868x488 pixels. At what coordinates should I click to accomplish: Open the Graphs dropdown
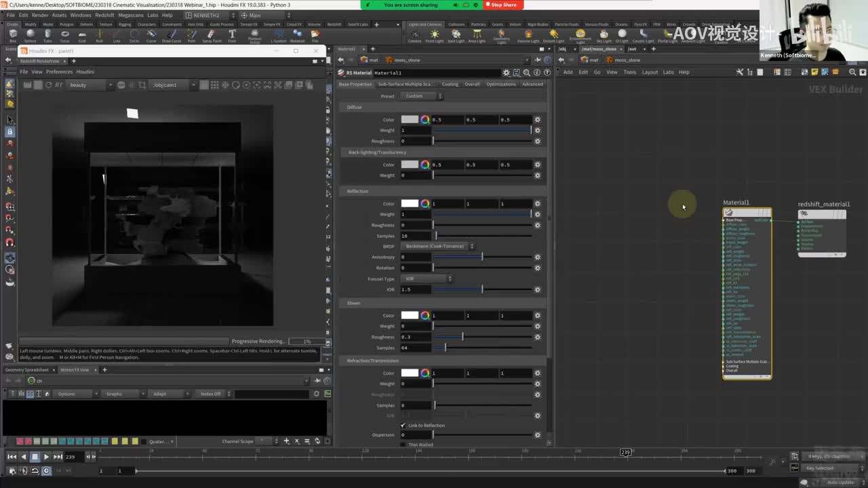pyautogui.click(x=123, y=394)
